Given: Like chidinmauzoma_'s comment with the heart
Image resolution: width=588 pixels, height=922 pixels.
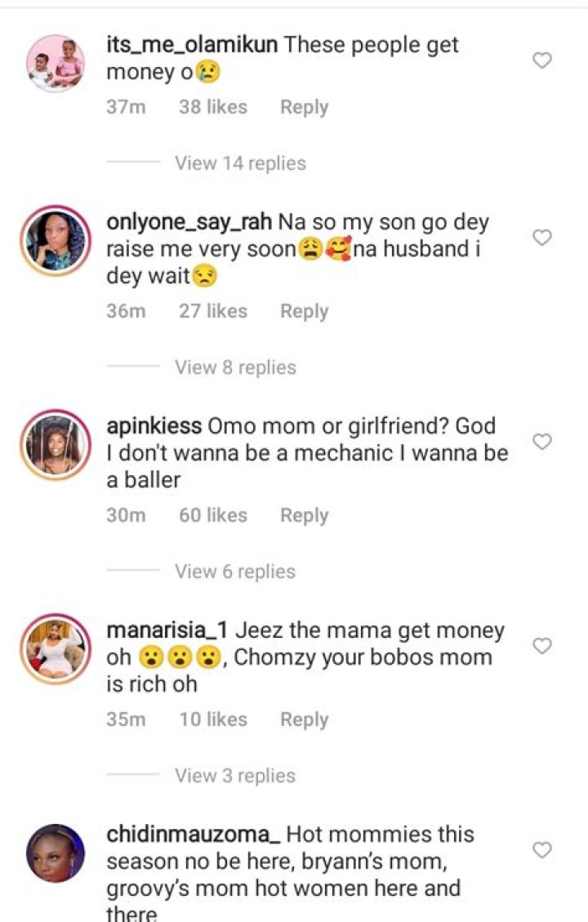Looking at the screenshot, I should tap(542, 850).
